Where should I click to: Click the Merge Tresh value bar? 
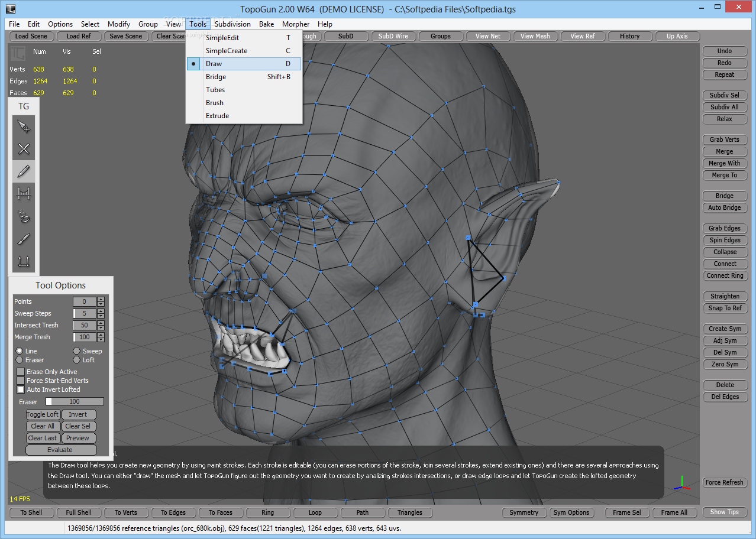click(x=85, y=337)
